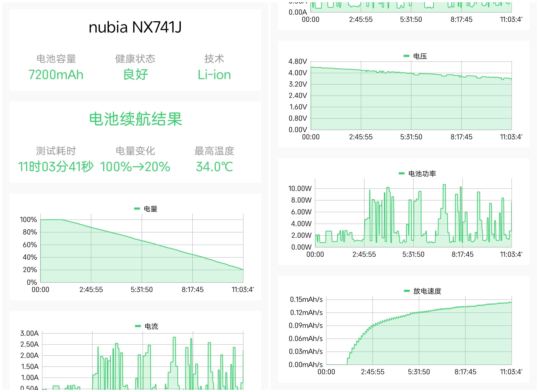Click the Li-ion technology value
Viewport: 539px width, 392px height.
point(214,75)
